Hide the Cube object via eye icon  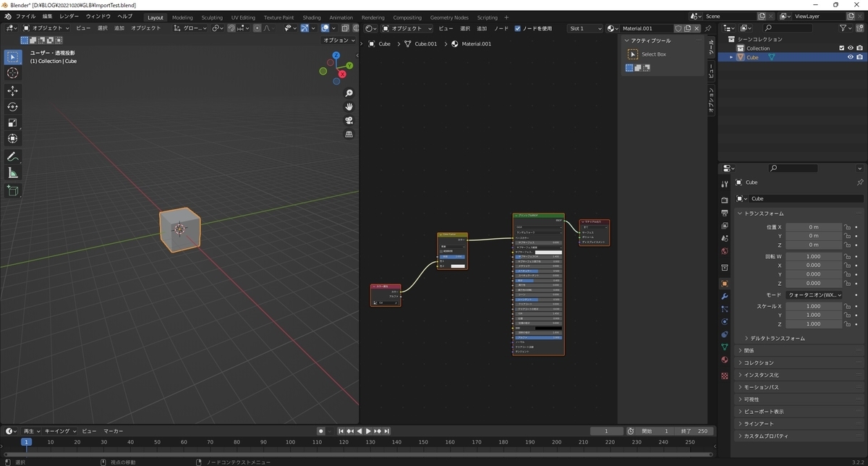click(x=850, y=57)
